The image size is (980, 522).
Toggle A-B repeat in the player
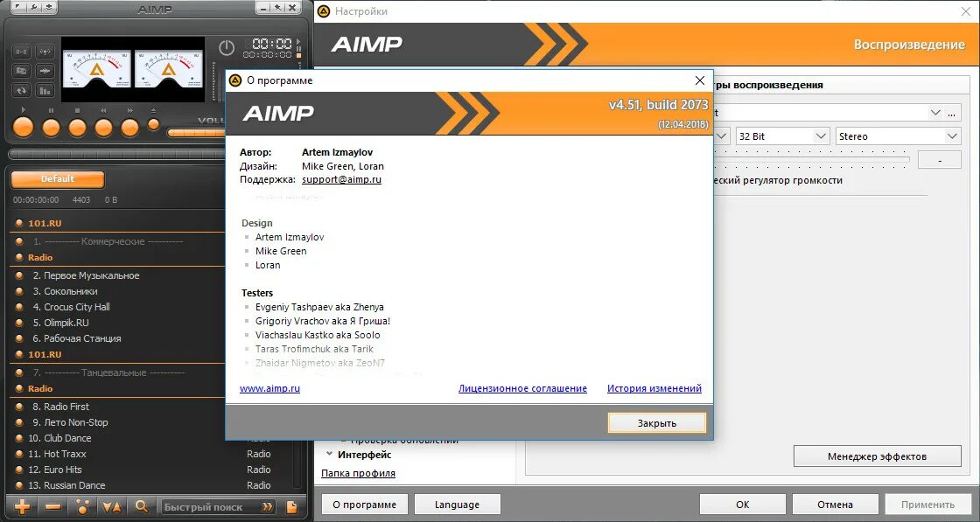click(x=21, y=52)
